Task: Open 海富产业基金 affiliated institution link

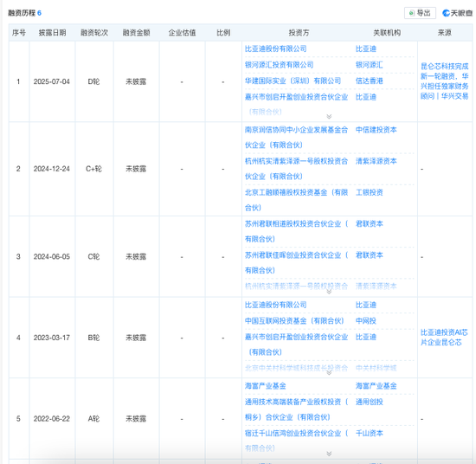Action: pyautogui.click(x=376, y=386)
